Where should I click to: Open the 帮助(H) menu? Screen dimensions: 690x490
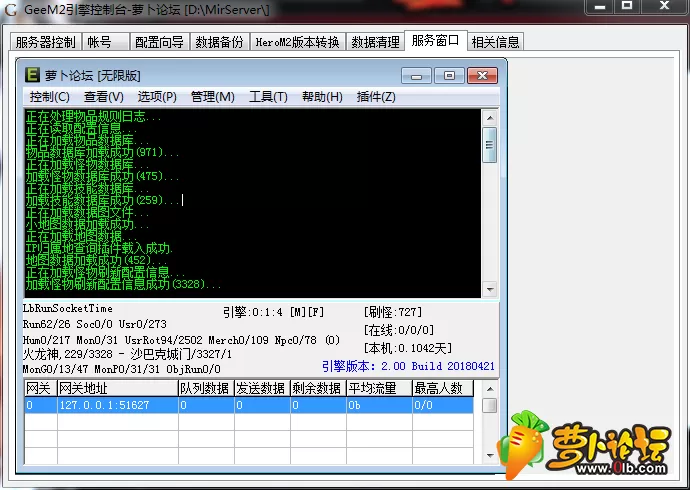(x=322, y=97)
